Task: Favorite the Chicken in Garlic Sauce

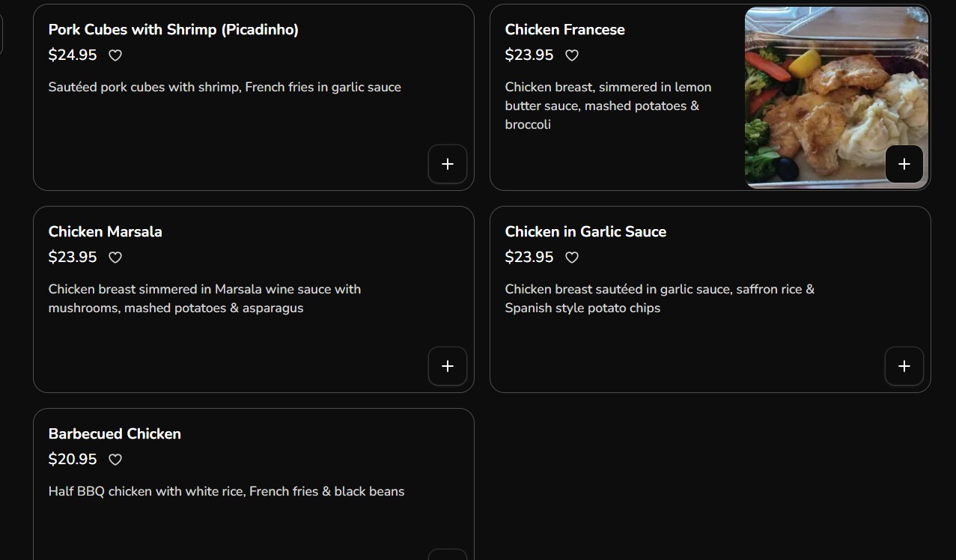Action: [x=572, y=258]
